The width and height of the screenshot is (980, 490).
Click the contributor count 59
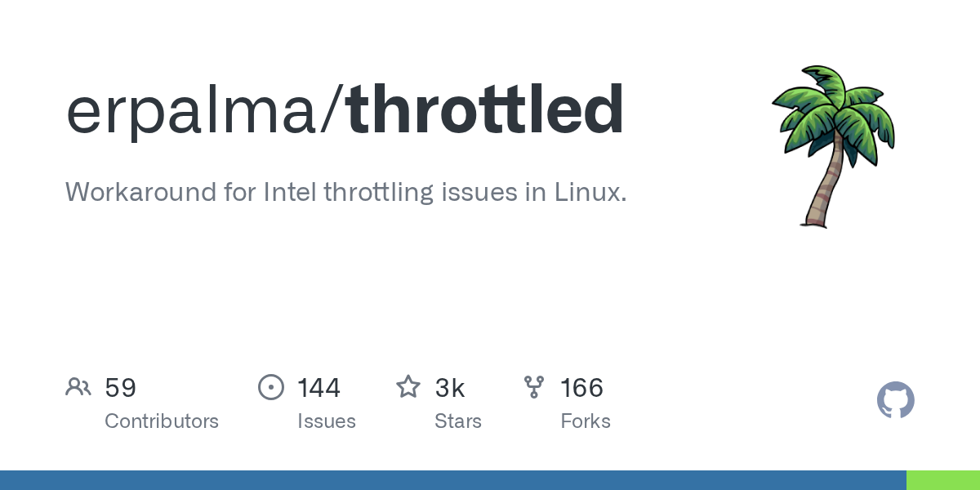tap(120, 388)
